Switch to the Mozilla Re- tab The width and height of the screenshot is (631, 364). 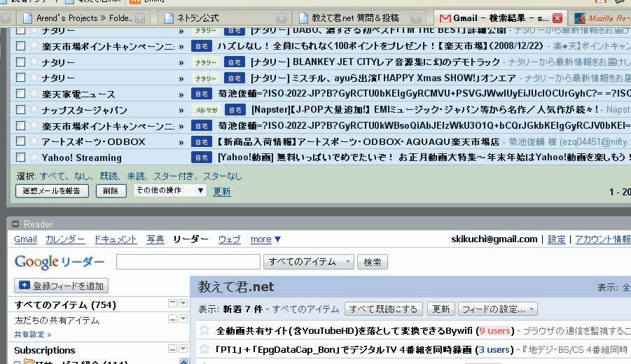[600, 18]
